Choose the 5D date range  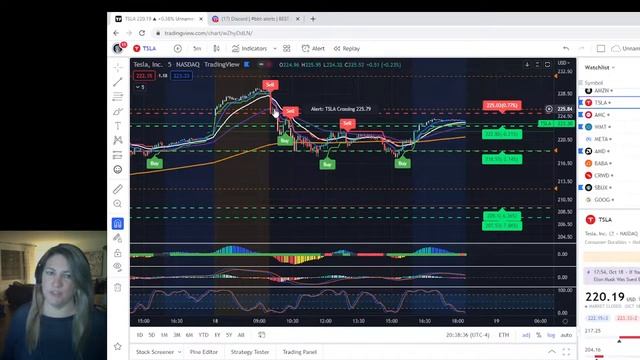(x=152, y=335)
